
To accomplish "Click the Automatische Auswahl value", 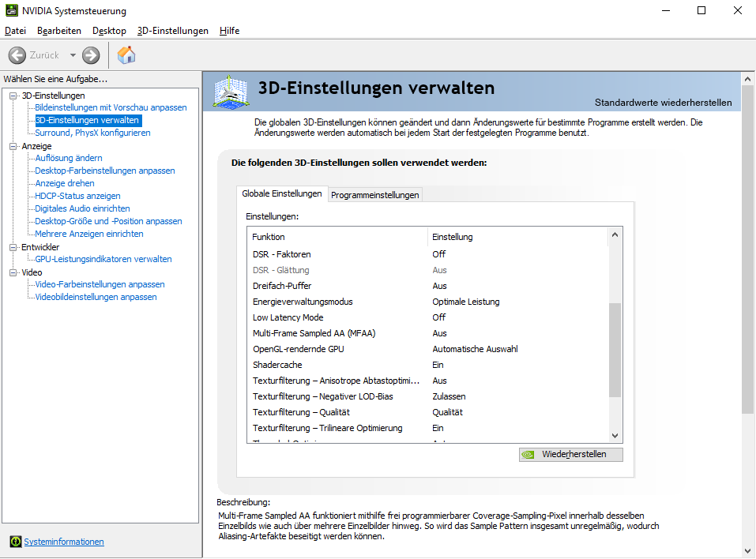I will coord(475,349).
